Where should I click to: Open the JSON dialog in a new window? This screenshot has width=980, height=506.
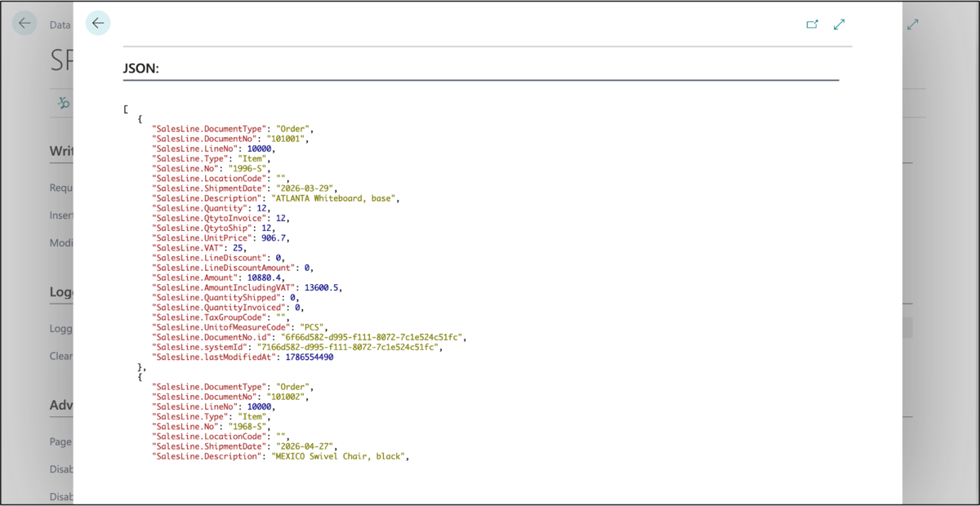coord(812,24)
